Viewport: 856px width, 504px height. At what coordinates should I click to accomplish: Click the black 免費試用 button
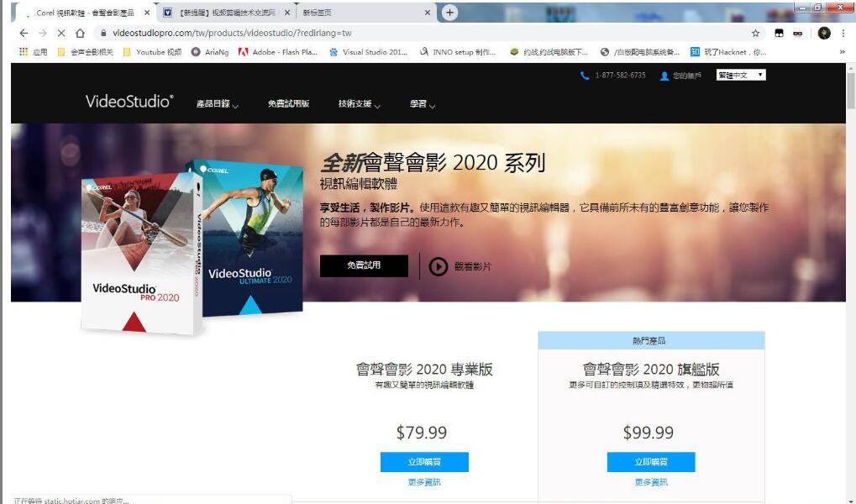[364, 265]
